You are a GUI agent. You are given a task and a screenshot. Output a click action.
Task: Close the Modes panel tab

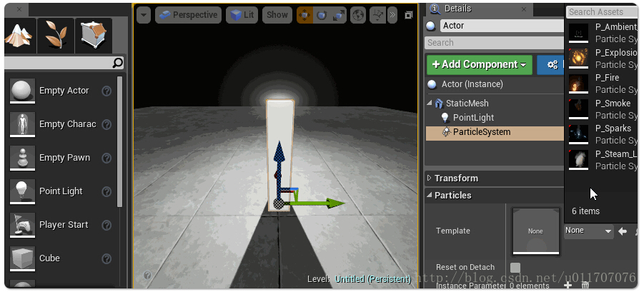[20, 9]
